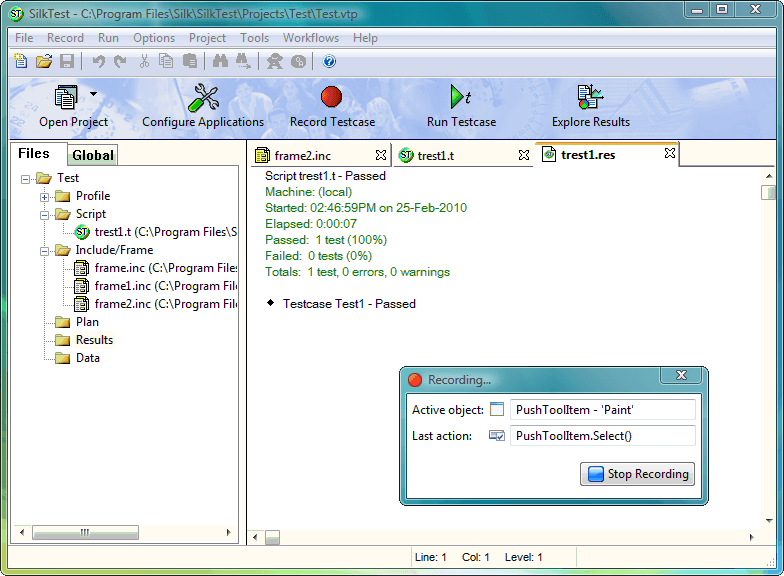
Task: Select trest1.t script in the tree
Action: click(156, 232)
